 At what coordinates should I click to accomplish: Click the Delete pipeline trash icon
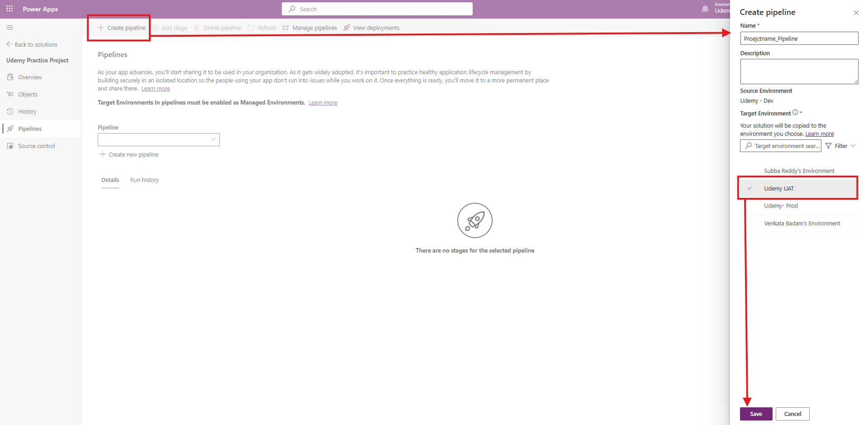point(197,28)
